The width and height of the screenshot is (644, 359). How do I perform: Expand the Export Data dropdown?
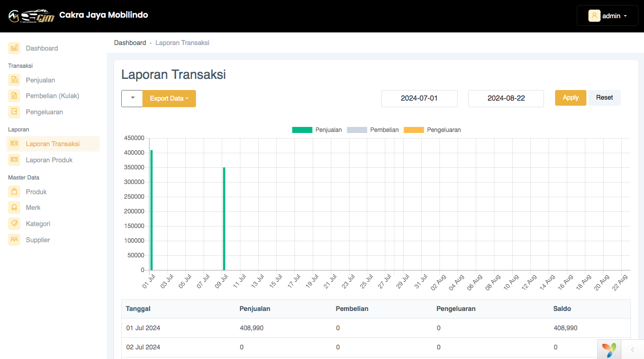pyautogui.click(x=169, y=99)
